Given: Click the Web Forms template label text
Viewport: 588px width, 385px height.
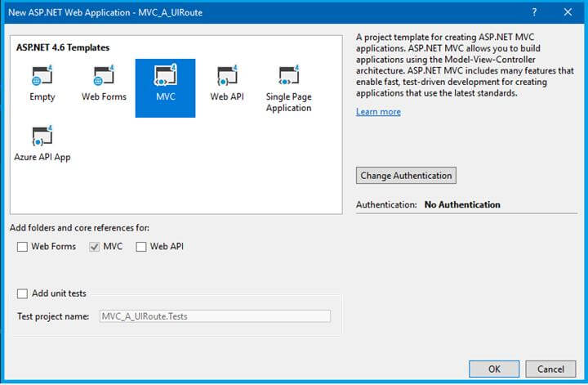Looking at the screenshot, I should 104,96.
